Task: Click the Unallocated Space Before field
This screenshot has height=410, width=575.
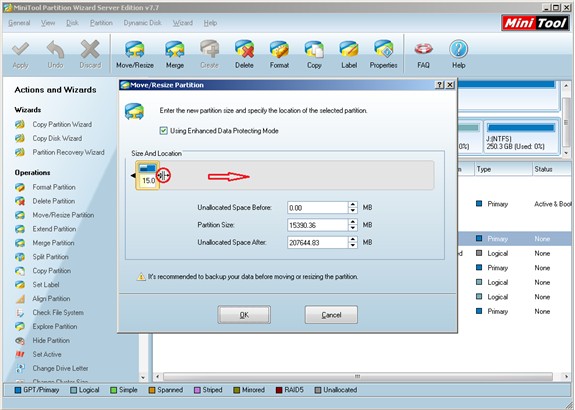Action: pos(317,208)
